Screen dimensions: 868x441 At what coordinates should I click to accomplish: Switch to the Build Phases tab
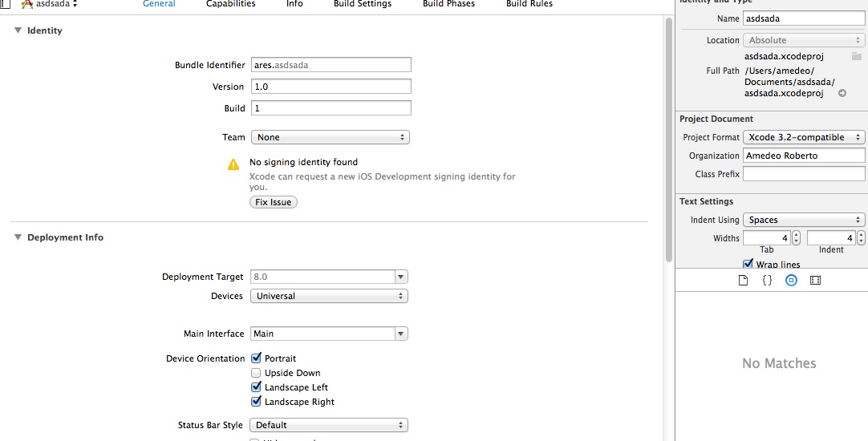pyautogui.click(x=449, y=4)
